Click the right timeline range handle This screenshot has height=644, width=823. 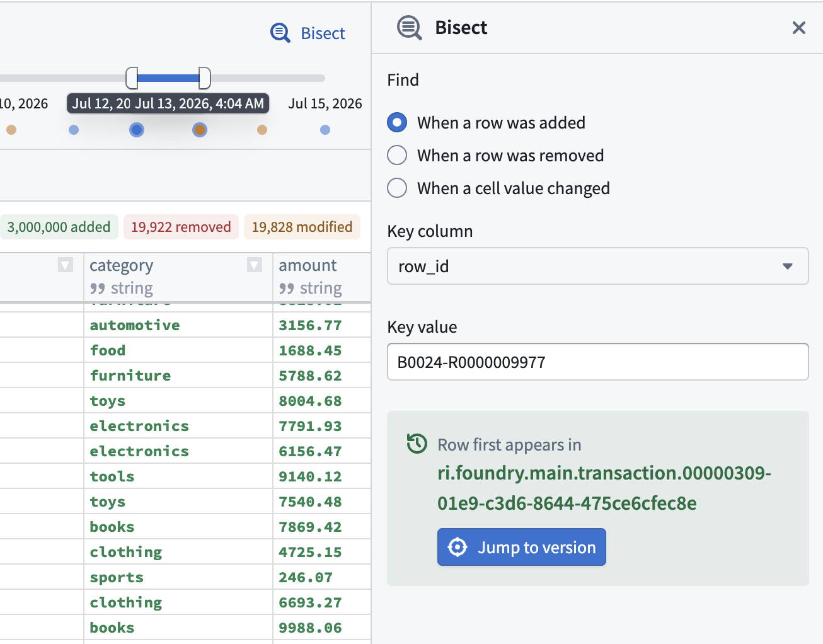click(x=205, y=78)
